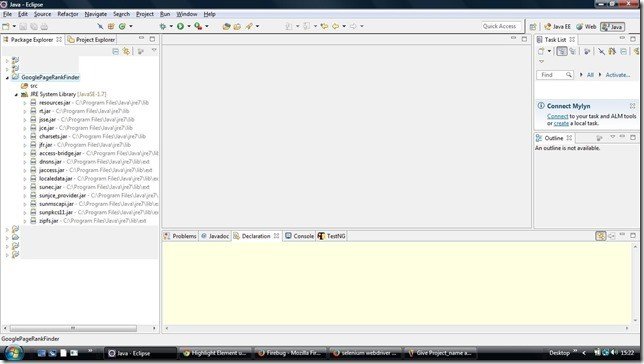
Task: Click Collapse All in Package Explorer
Action: coord(115,51)
